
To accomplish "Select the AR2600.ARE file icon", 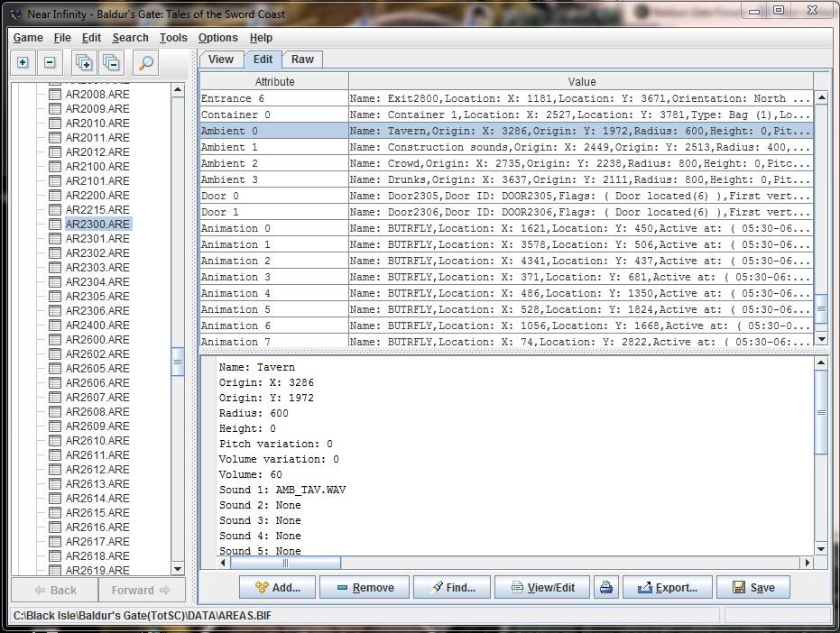I will click(x=55, y=340).
